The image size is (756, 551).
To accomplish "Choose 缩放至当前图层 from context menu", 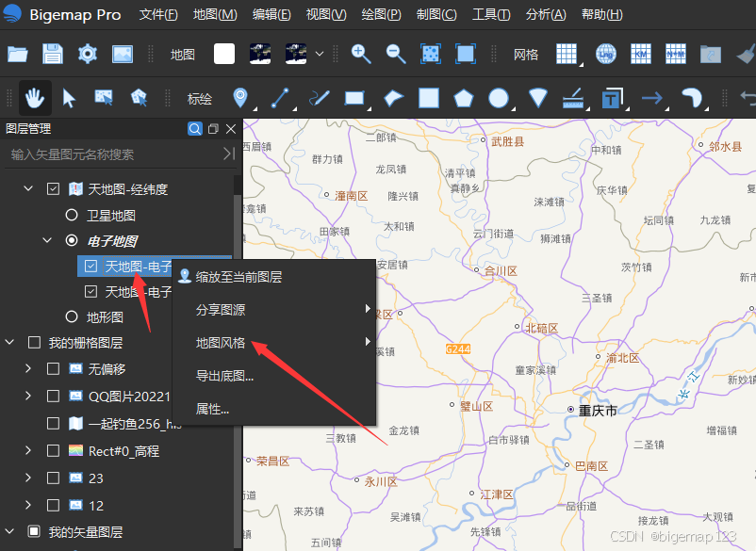I will (x=274, y=277).
